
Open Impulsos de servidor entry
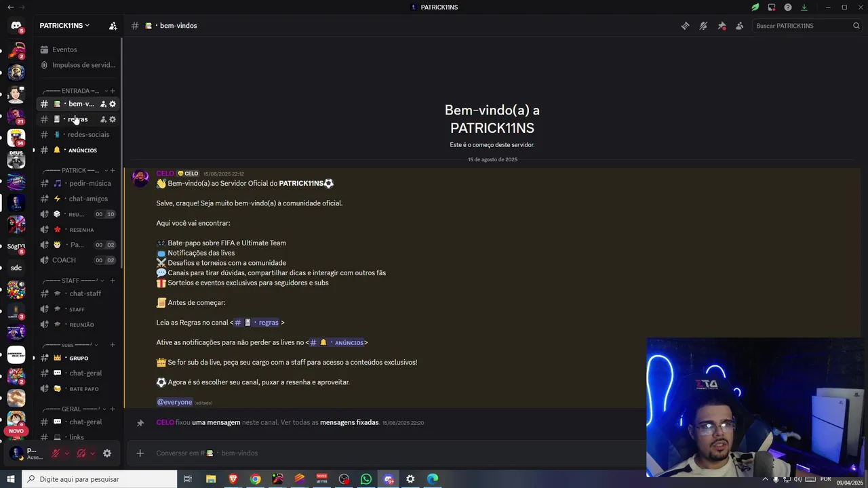tap(79, 65)
